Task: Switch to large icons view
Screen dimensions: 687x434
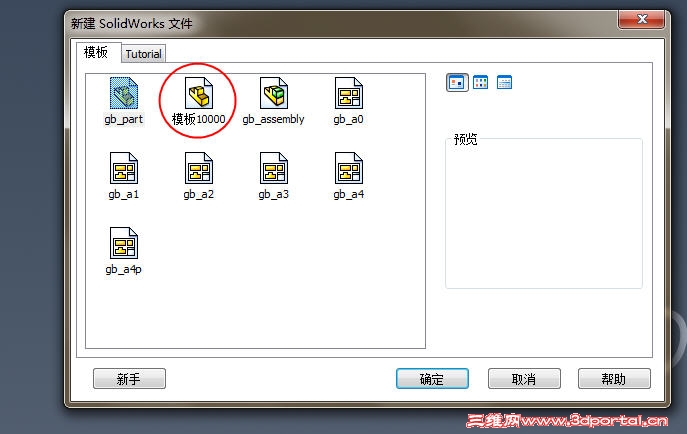Action: [457, 82]
